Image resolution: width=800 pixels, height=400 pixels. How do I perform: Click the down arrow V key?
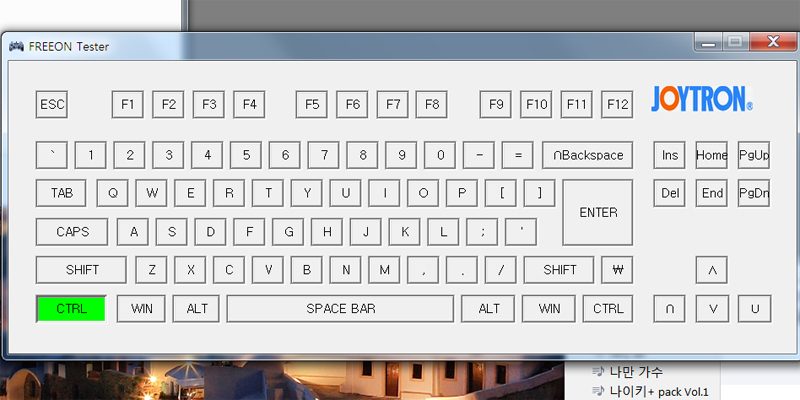pyautogui.click(x=712, y=309)
